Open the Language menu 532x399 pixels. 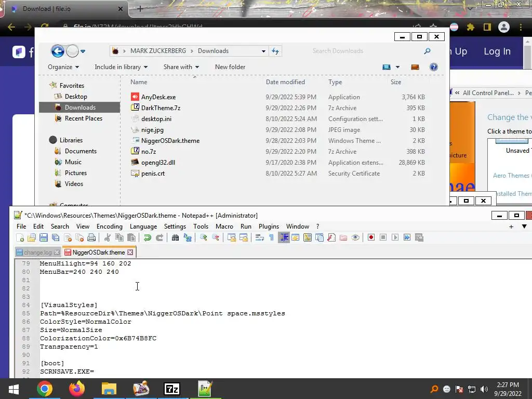(143, 227)
